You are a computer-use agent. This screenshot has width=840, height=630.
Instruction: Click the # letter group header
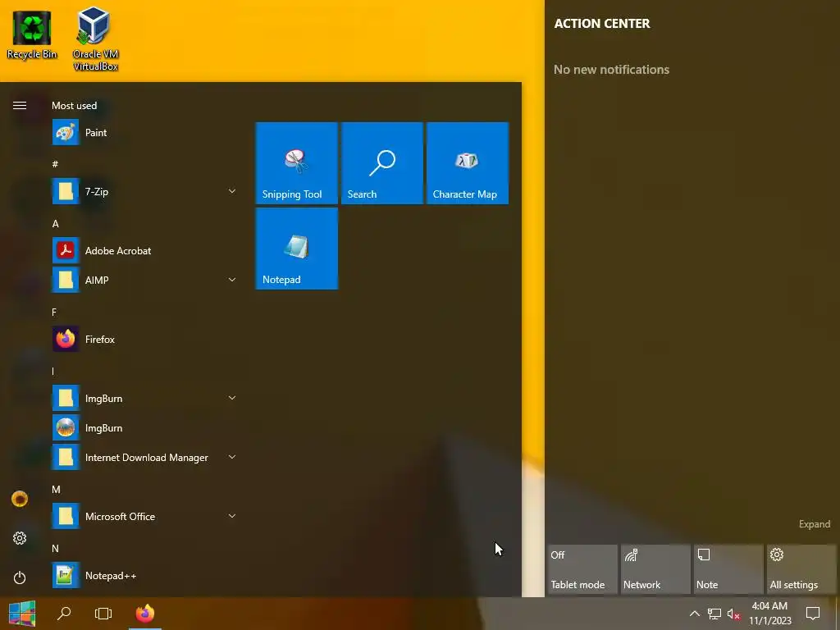[x=55, y=164]
